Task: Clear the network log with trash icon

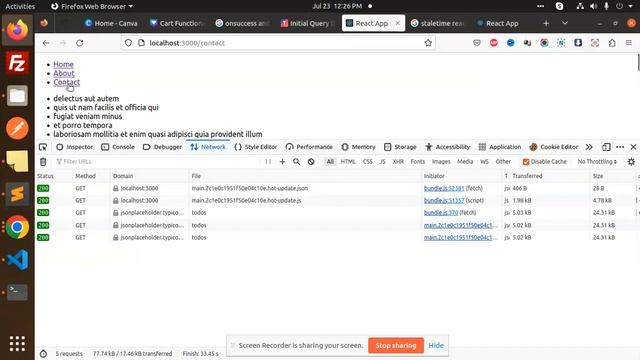Action: click(x=43, y=162)
